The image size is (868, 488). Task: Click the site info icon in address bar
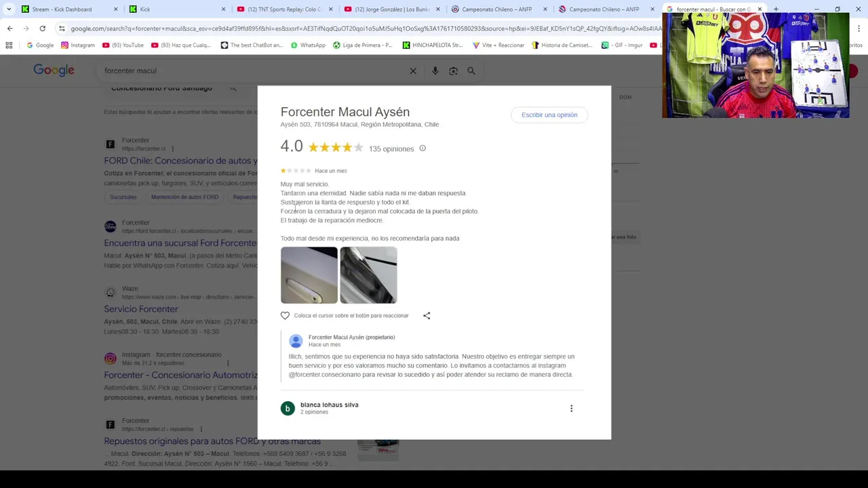[x=62, y=28]
